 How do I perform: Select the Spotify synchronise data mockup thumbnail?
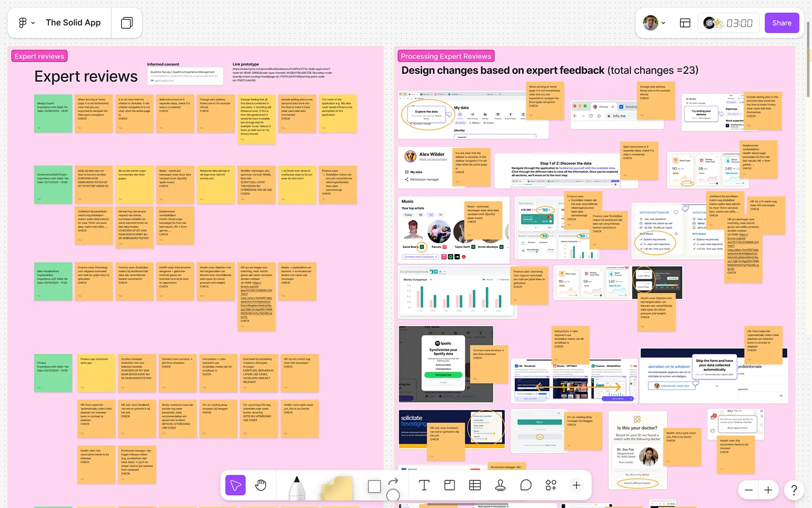click(446, 365)
